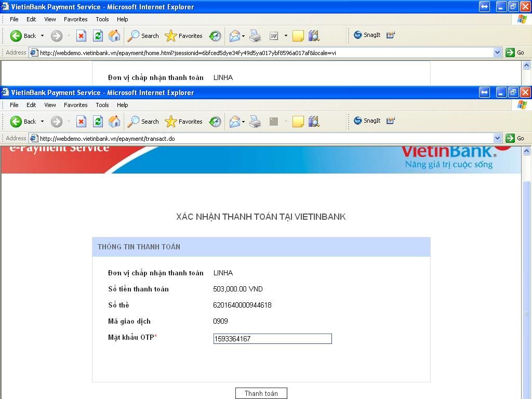Open address bar dropdown in front window
532x399 pixels.
(497, 138)
